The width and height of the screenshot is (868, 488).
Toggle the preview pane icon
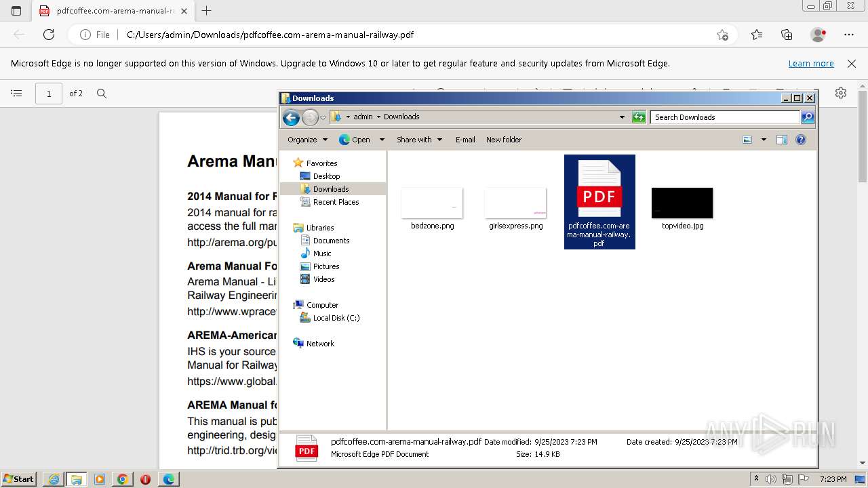[782, 140]
